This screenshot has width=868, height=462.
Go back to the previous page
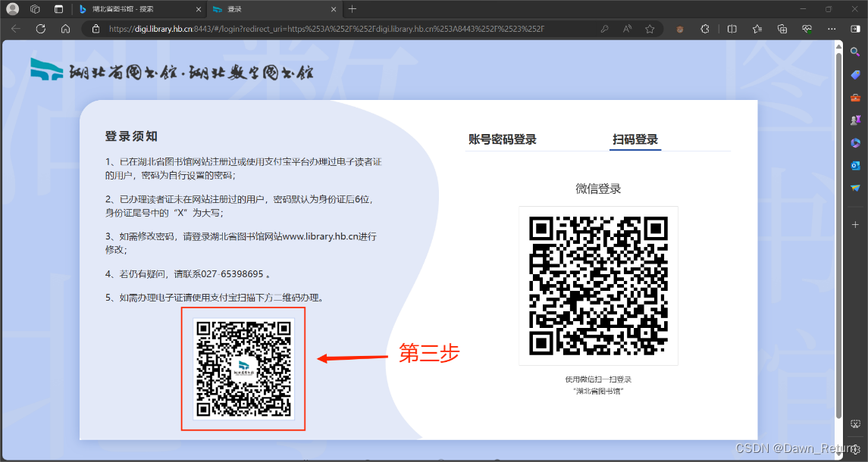pos(15,29)
